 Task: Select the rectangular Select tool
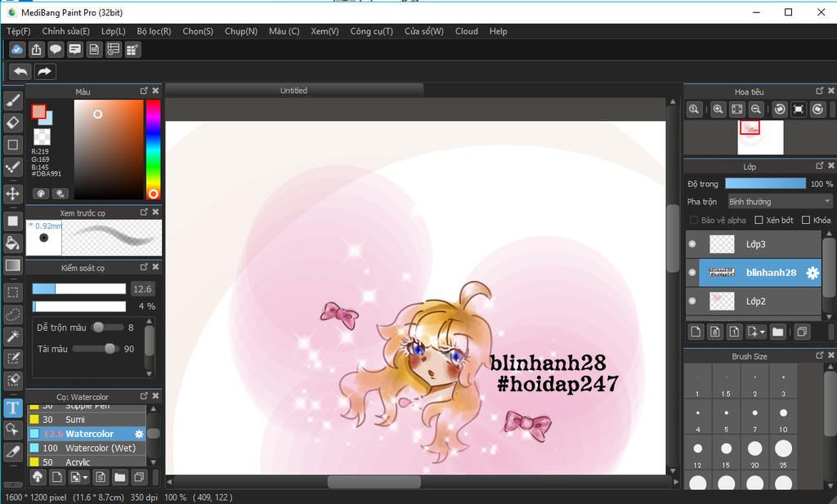(x=13, y=292)
